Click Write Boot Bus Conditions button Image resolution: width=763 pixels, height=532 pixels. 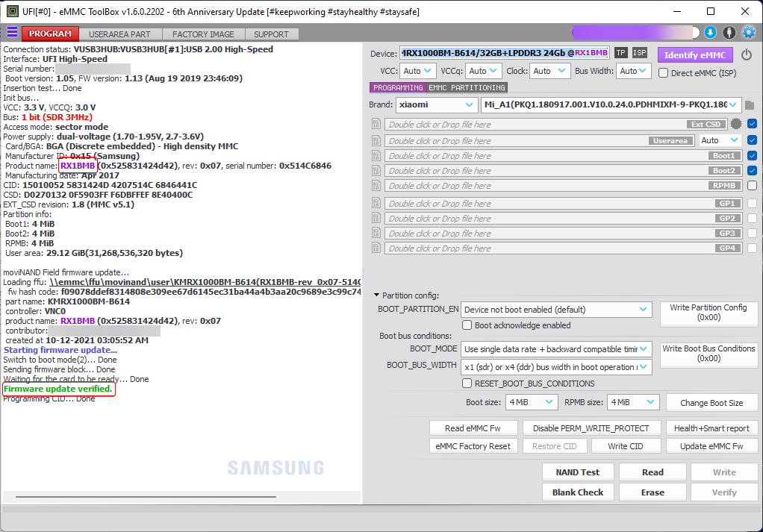click(708, 354)
